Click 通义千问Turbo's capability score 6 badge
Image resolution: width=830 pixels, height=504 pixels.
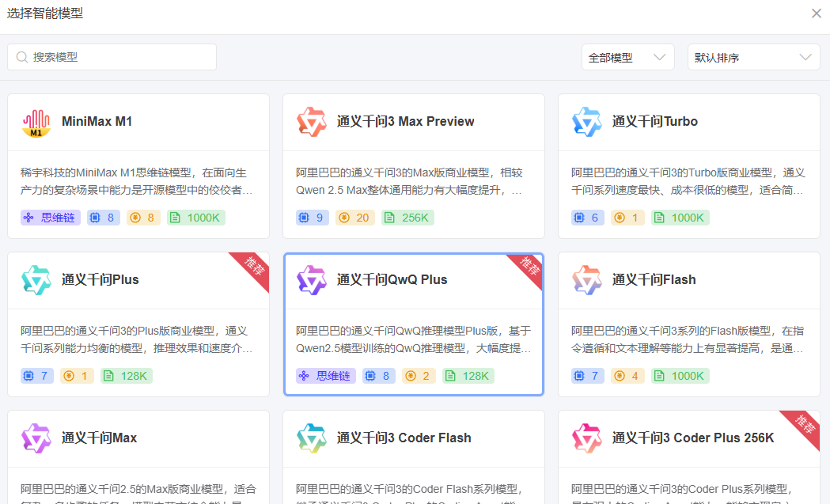[x=588, y=218]
